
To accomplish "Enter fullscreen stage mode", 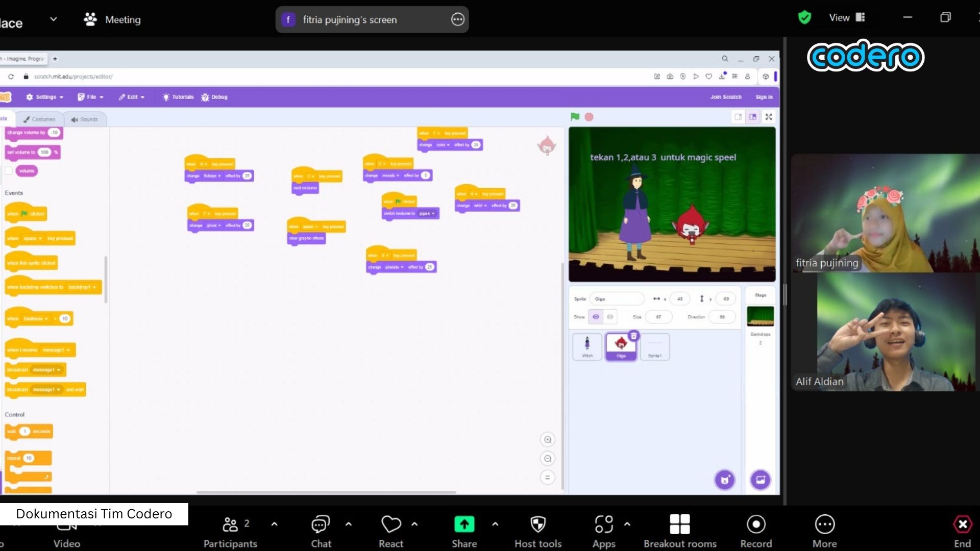I will tap(769, 117).
